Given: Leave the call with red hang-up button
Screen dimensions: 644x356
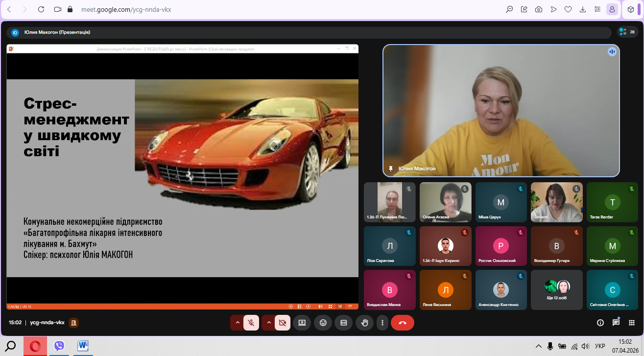Looking at the screenshot, I should pyautogui.click(x=403, y=323).
